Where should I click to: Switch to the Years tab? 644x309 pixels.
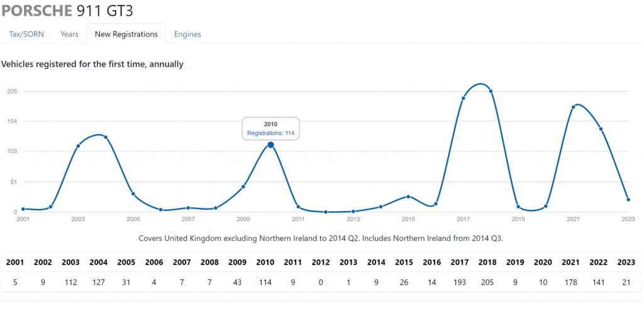pyautogui.click(x=69, y=34)
